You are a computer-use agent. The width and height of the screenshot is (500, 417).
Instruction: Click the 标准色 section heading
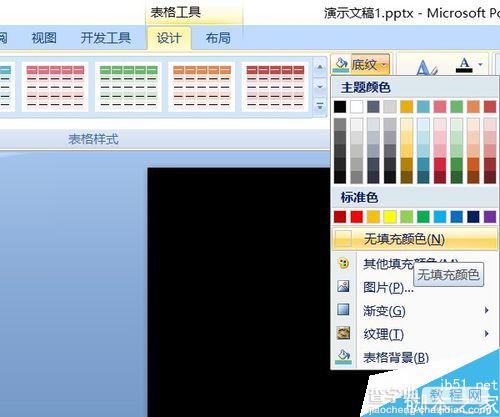(x=359, y=197)
